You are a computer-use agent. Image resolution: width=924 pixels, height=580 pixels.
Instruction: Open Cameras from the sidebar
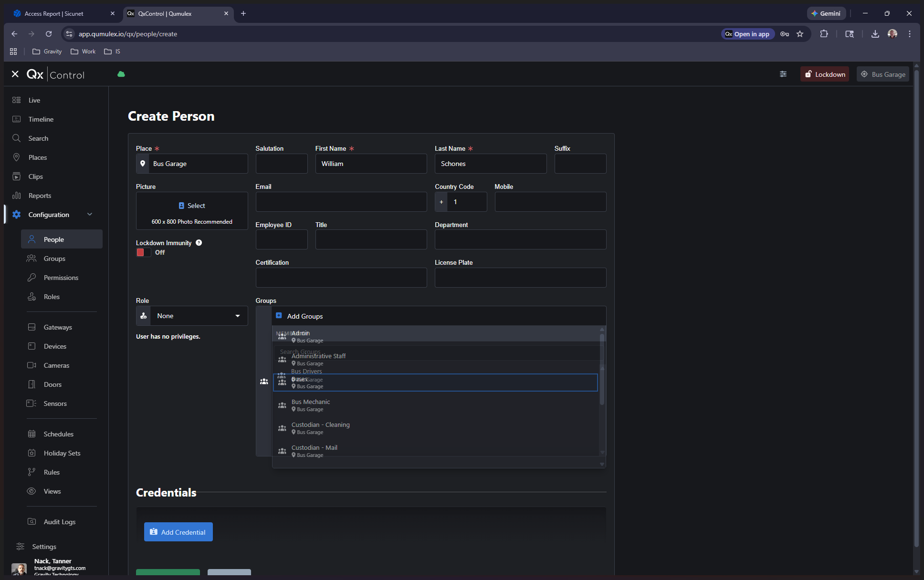point(56,365)
